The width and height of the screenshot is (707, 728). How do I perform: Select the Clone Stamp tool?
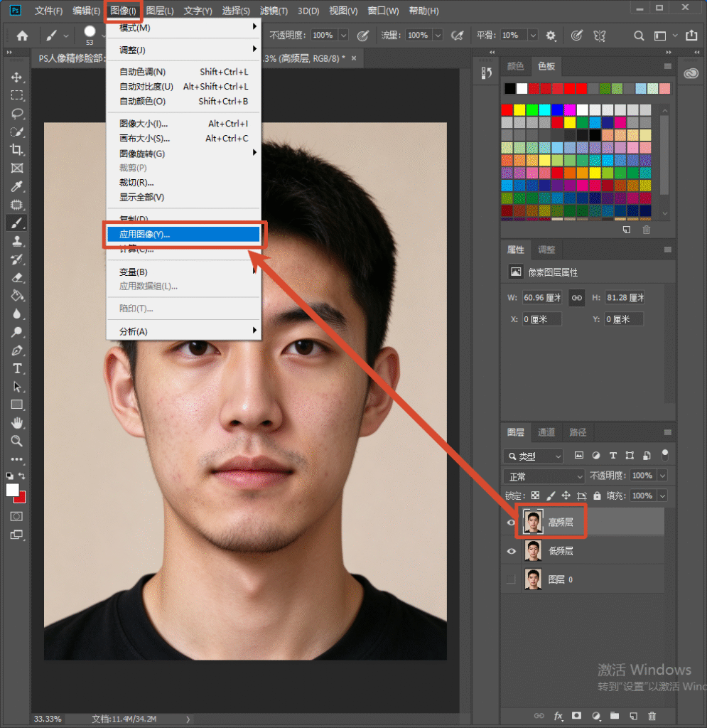(17, 242)
